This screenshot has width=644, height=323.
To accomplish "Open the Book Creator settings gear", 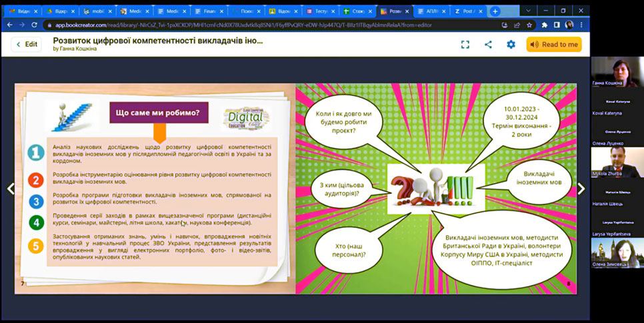I will click(511, 45).
